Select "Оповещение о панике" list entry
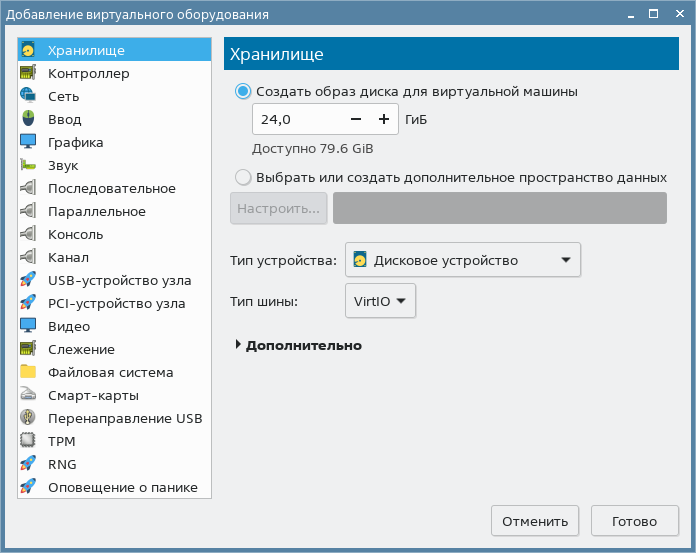 (122, 488)
